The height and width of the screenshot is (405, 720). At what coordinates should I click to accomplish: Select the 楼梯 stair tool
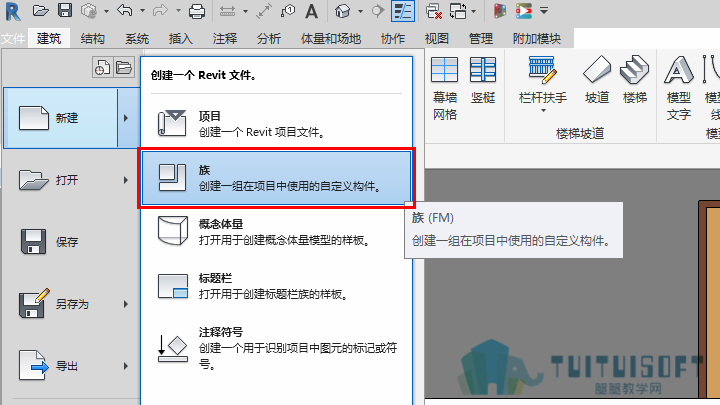coord(635,80)
